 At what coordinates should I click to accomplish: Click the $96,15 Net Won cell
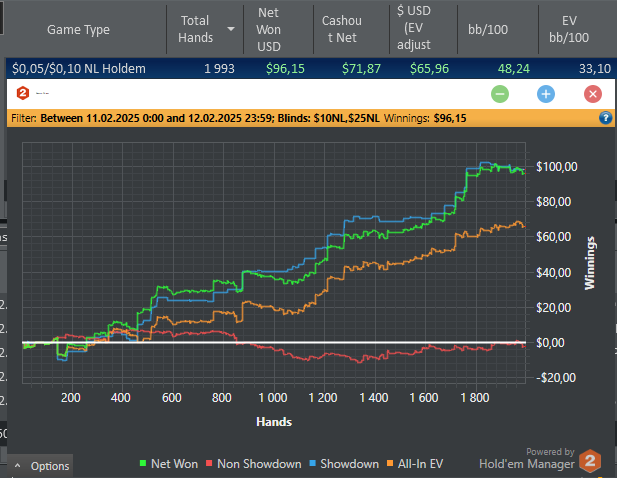[285, 69]
